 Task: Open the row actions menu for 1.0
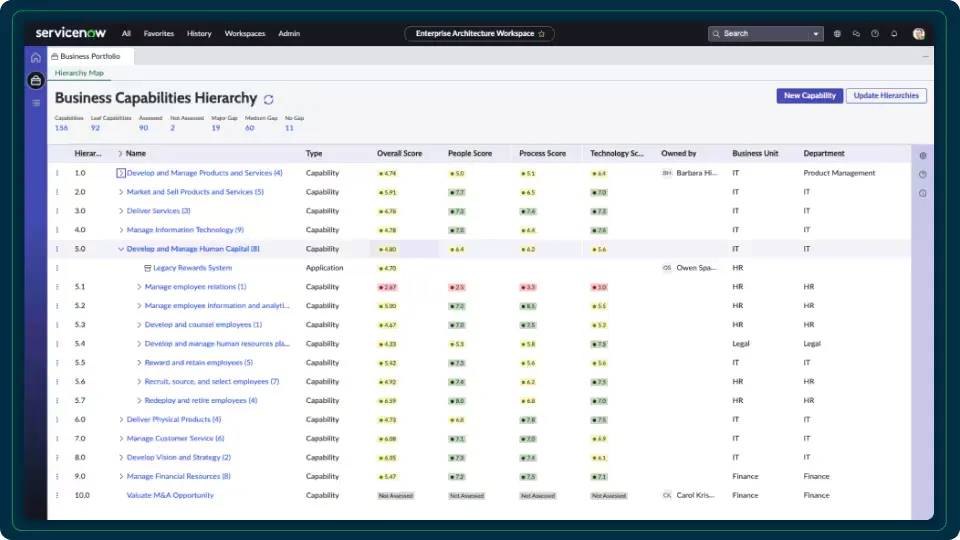pos(57,173)
